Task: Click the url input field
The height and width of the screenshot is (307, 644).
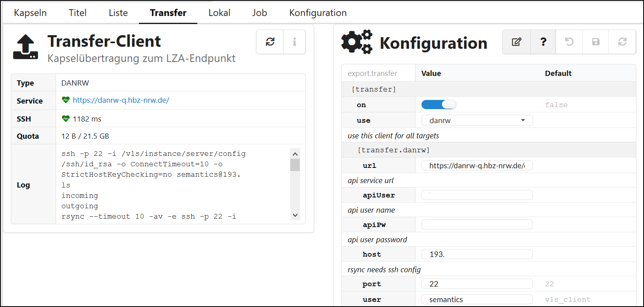Action: [477, 165]
